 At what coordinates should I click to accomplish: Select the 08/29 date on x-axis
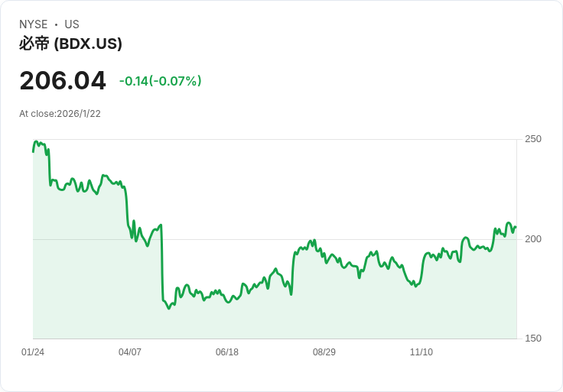coord(324,352)
